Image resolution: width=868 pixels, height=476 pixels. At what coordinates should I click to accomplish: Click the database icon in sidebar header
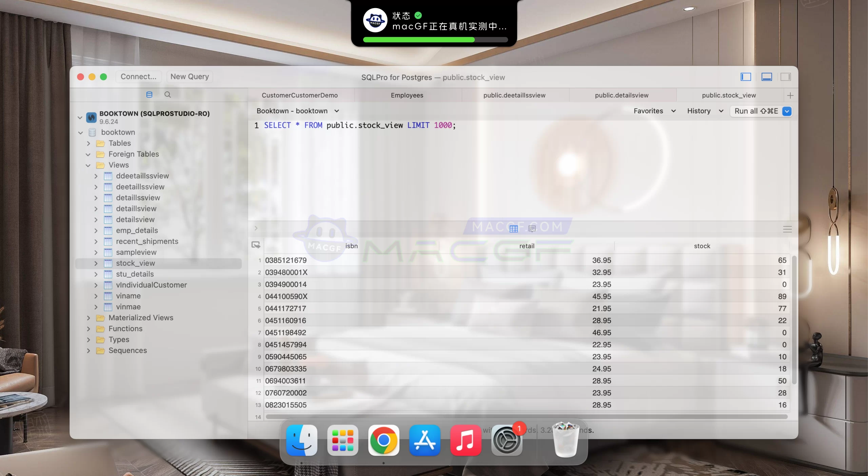click(x=149, y=95)
